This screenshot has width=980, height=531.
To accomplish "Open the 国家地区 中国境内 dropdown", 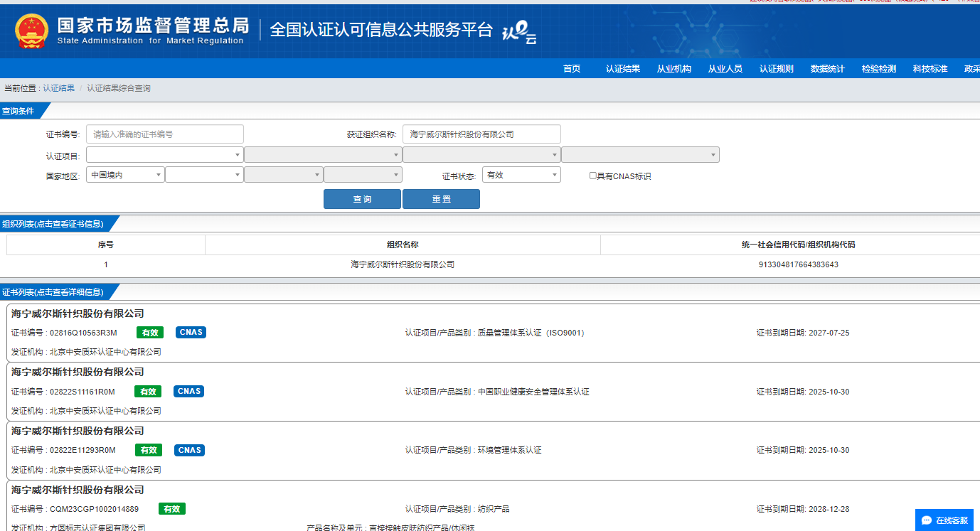I will (x=125, y=175).
